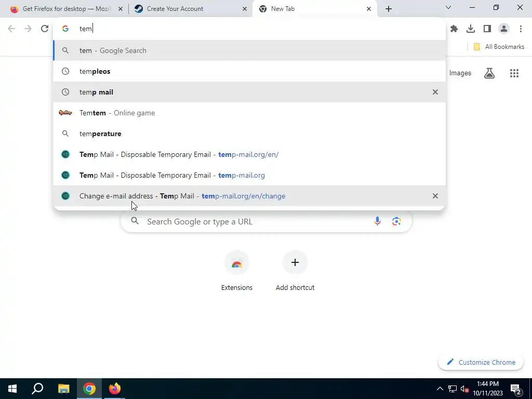532x399 pixels.
Task: Open the notification center icon
Action: (x=515, y=389)
